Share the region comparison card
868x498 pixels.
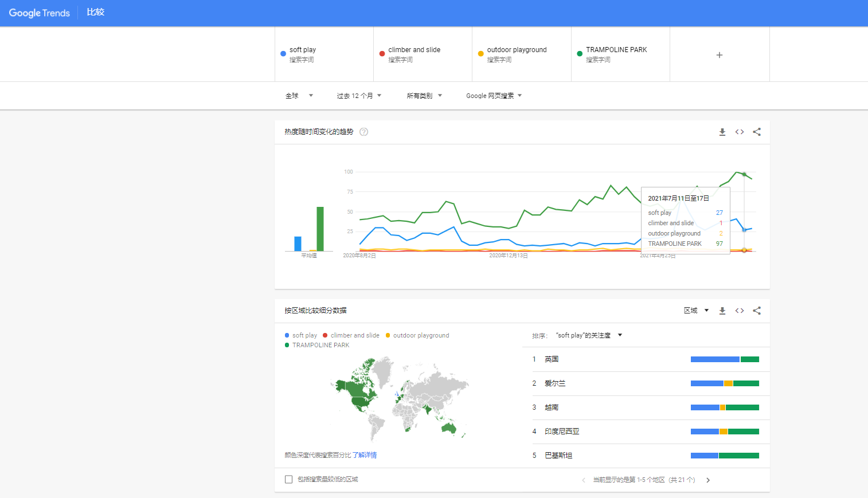tap(757, 311)
